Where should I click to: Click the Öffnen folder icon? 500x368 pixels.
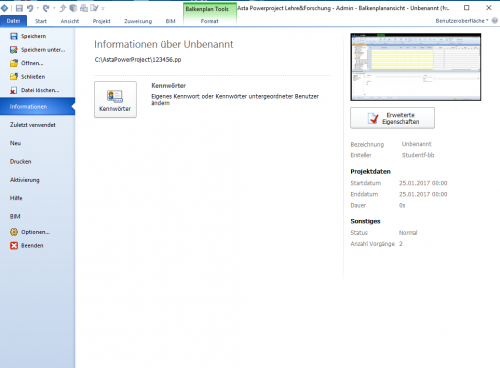point(14,63)
